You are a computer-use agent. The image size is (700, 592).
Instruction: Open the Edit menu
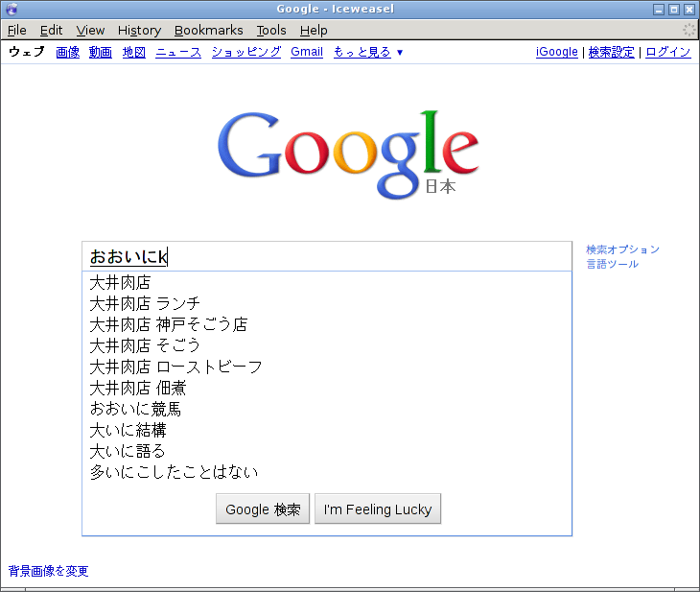pyautogui.click(x=51, y=30)
